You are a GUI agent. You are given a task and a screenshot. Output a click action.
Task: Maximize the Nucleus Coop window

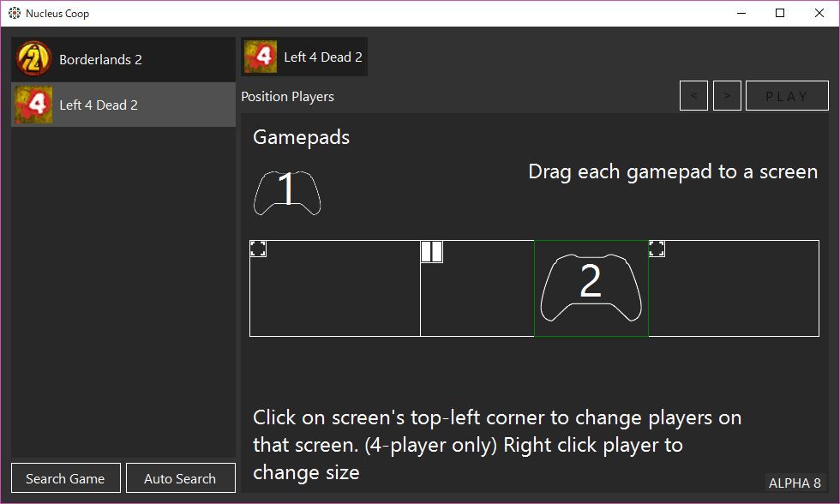(780, 13)
